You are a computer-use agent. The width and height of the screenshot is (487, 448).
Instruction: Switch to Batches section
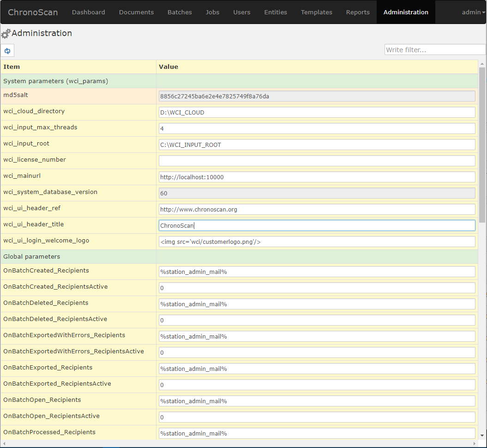pos(180,12)
